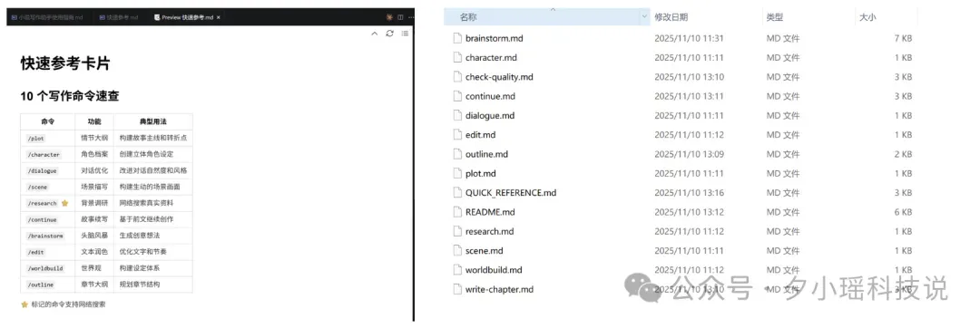Open the preview outline list icon
Viewport: 980px width, 328px height.
point(405,34)
